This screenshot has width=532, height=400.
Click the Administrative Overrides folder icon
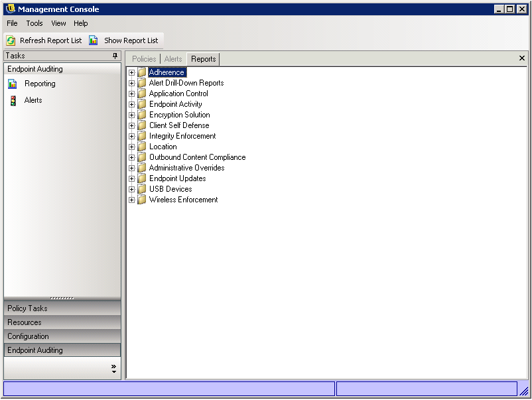142,168
